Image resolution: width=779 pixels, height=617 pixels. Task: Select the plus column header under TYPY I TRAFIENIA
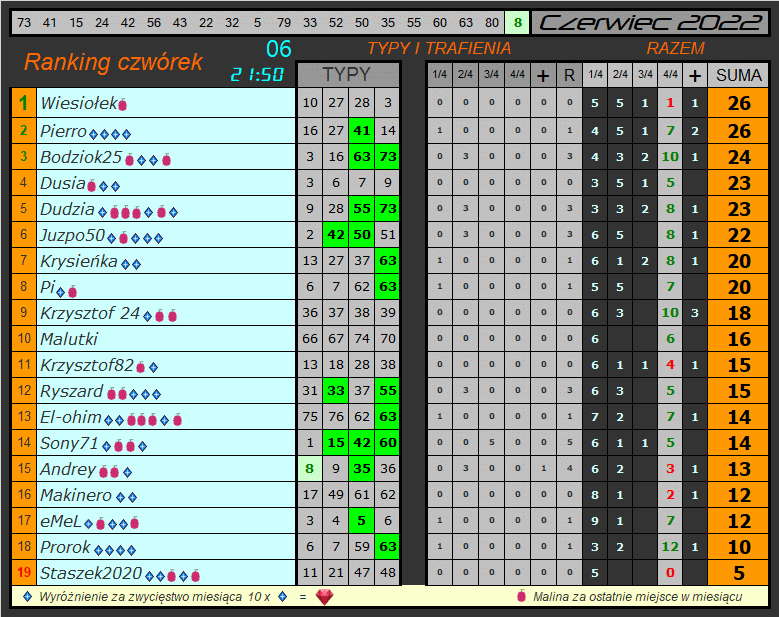pos(543,76)
